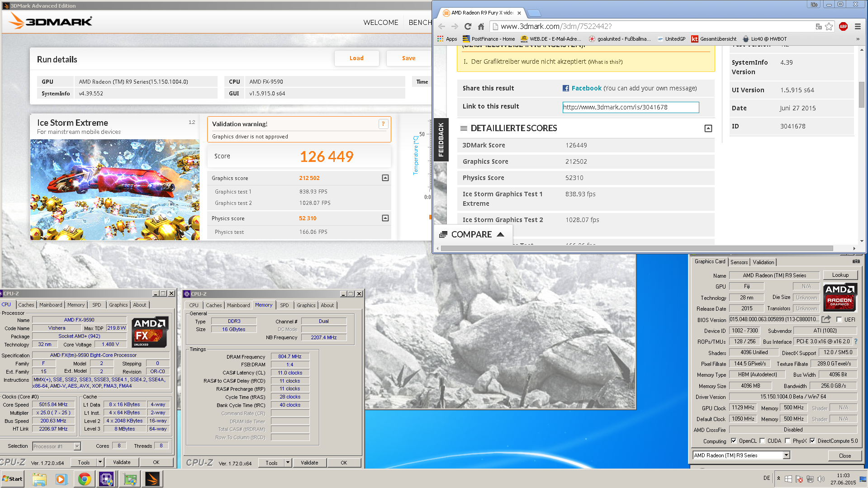The height and width of the screenshot is (488, 868).
Task: Open the WELCOME tab in 3DMark
Action: click(381, 23)
